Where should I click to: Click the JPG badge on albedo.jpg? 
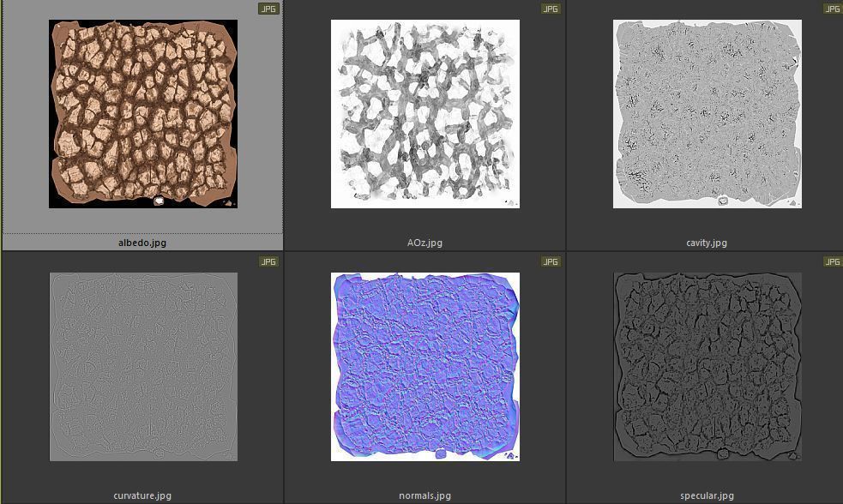tap(268, 9)
